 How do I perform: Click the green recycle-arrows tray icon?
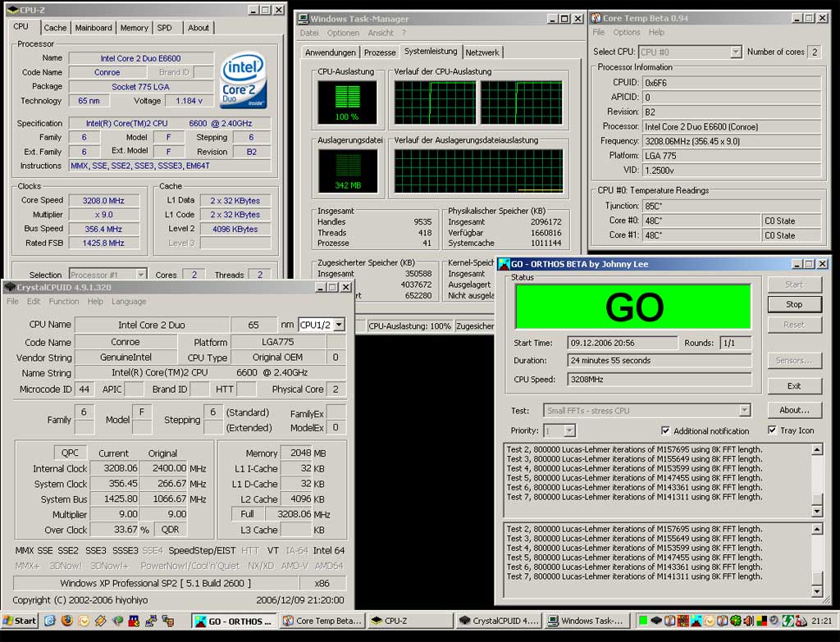click(x=788, y=622)
